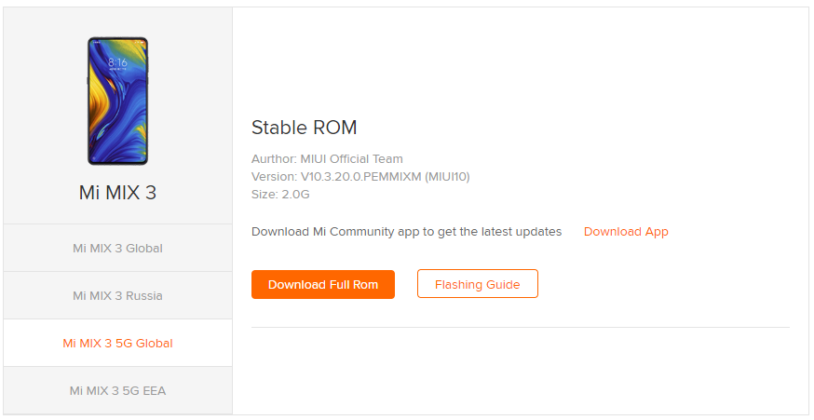Viewport: 814px width, 420px height.
Task: Click the Stable ROM heading
Action: [304, 127]
